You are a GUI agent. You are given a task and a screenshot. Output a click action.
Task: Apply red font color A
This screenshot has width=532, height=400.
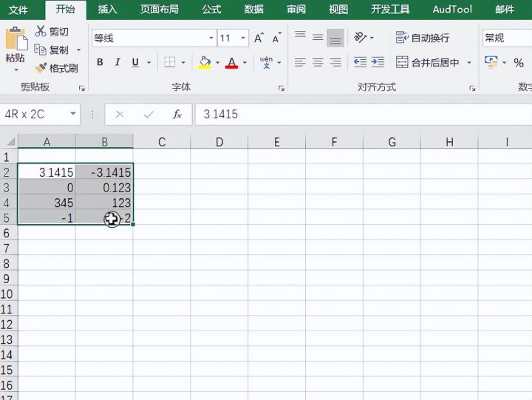231,63
